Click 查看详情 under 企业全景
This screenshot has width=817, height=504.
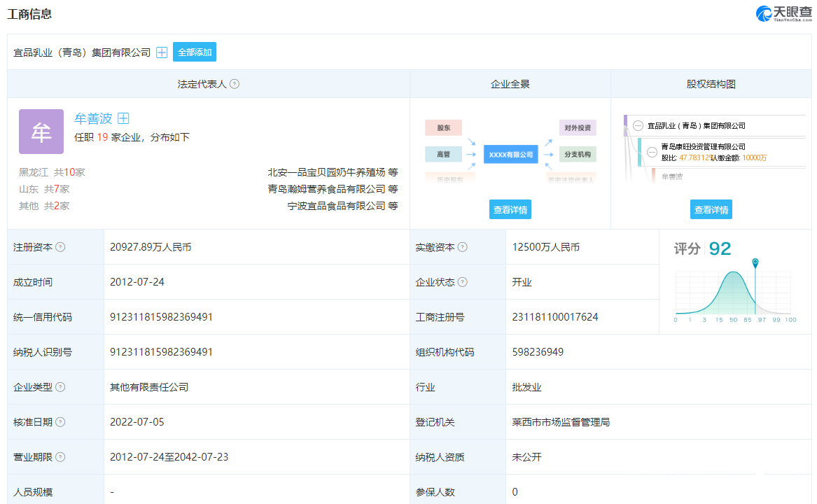(x=510, y=209)
